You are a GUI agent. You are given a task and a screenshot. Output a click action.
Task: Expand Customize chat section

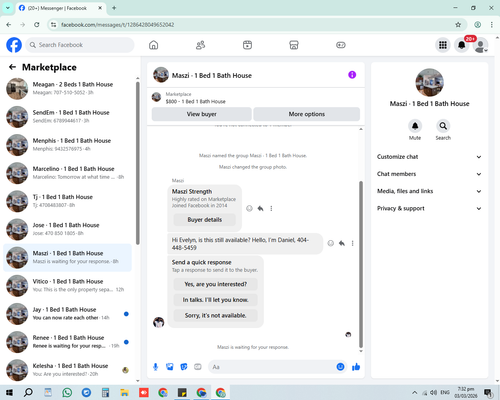[x=429, y=157]
